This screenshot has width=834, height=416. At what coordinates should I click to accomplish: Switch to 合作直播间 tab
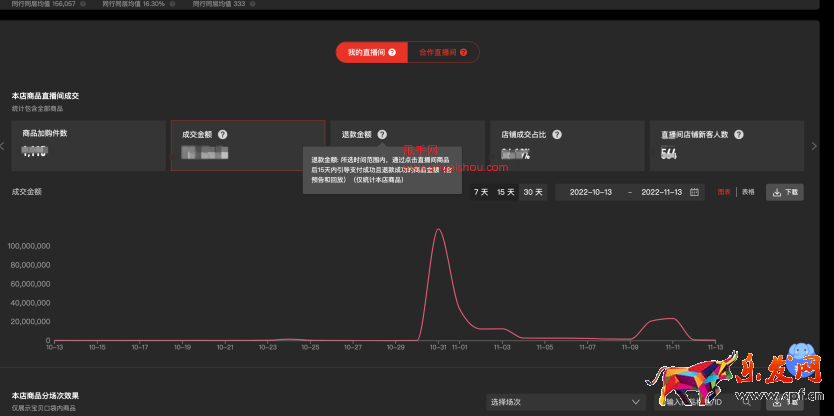pyautogui.click(x=438, y=52)
